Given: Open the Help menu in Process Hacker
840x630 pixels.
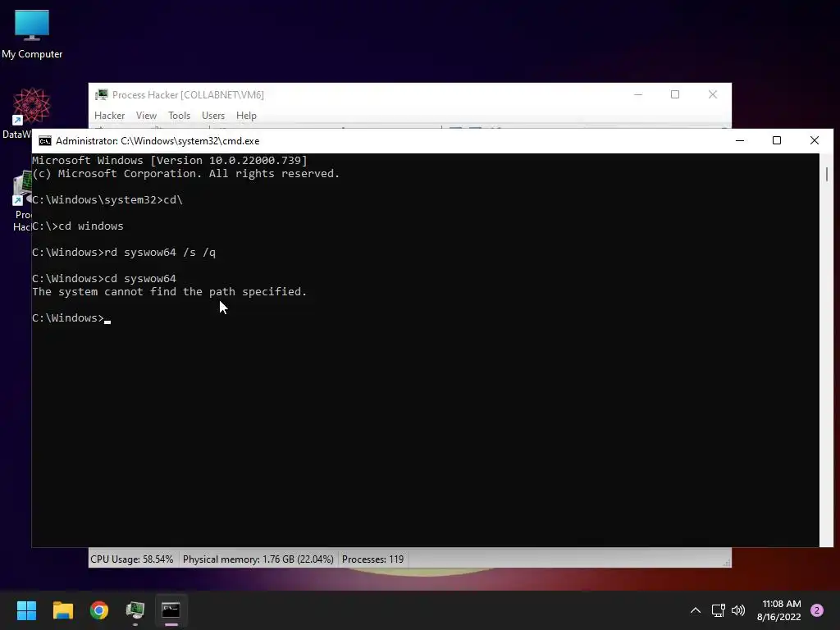Looking at the screenshot, I should tap(246, 116).
